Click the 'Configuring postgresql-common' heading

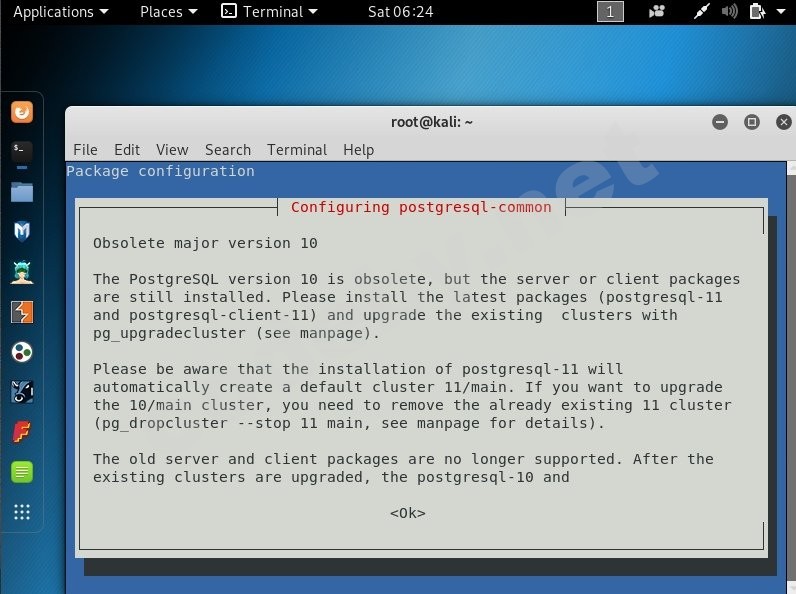[x=421, y=207]
